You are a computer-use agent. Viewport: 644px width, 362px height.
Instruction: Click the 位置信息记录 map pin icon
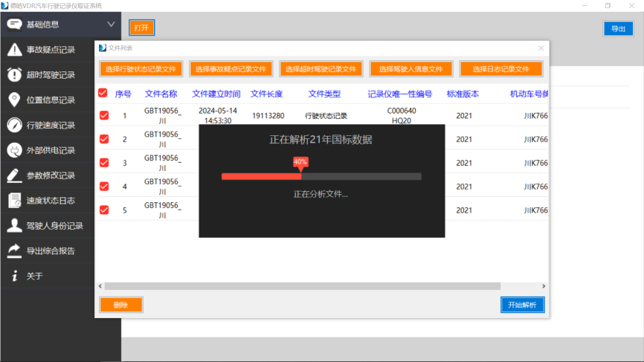tap(14, 100)
